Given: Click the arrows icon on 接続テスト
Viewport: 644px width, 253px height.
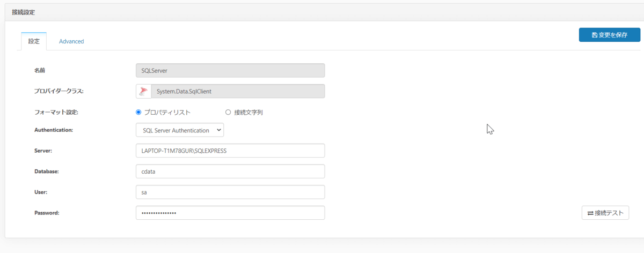Looking at the screenshot, I should tap(590, 213).
